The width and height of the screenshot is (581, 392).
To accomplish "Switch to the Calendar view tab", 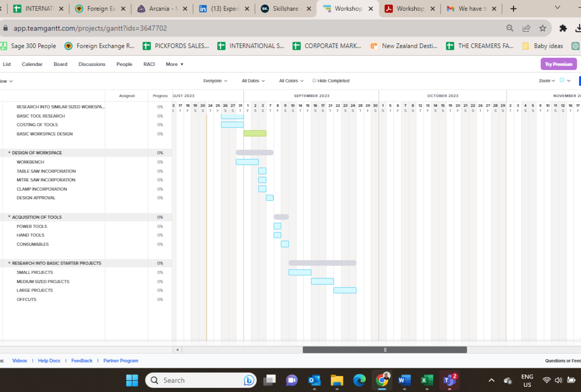I will [x=32, y=64].
